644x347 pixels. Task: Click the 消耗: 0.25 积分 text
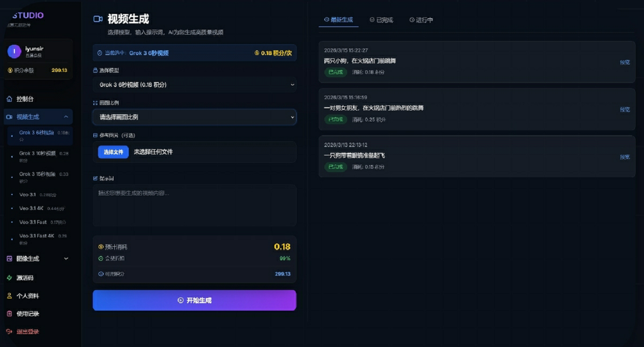click(369, 120)
